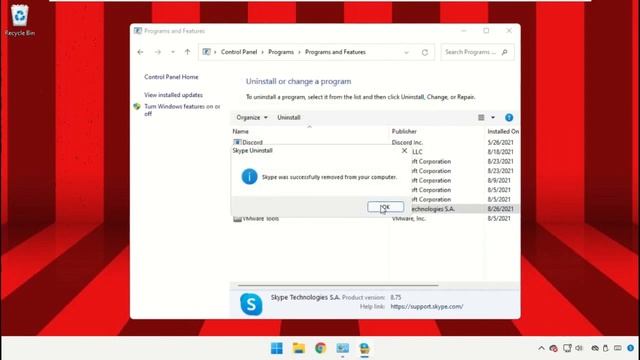Open the Windows Start button
Image resolution: width=640 pixels, height=360 pixels.
pyautogui.click(x=277, y=348)
